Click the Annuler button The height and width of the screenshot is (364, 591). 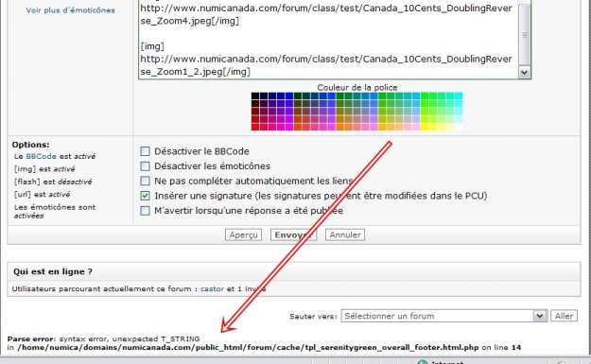pyautogui.click(x=345, y=234)
